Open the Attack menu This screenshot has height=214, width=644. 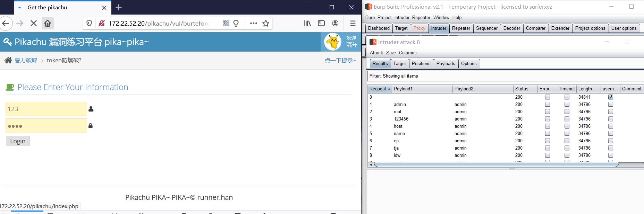376,53
